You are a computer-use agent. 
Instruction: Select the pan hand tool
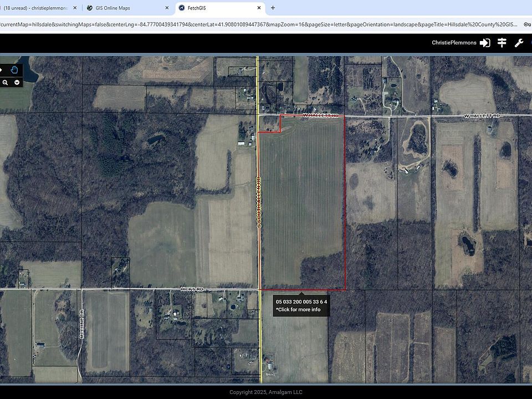(15, 70)
